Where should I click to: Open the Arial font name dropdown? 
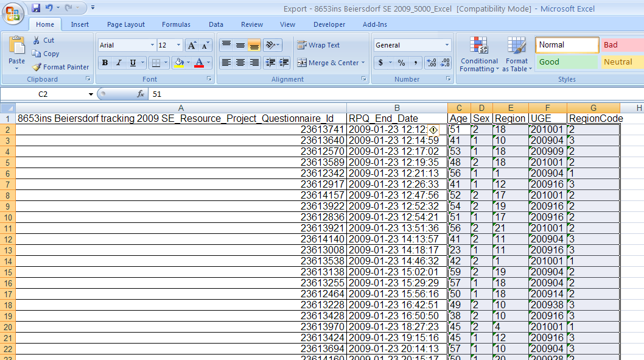tap(152, 46)
